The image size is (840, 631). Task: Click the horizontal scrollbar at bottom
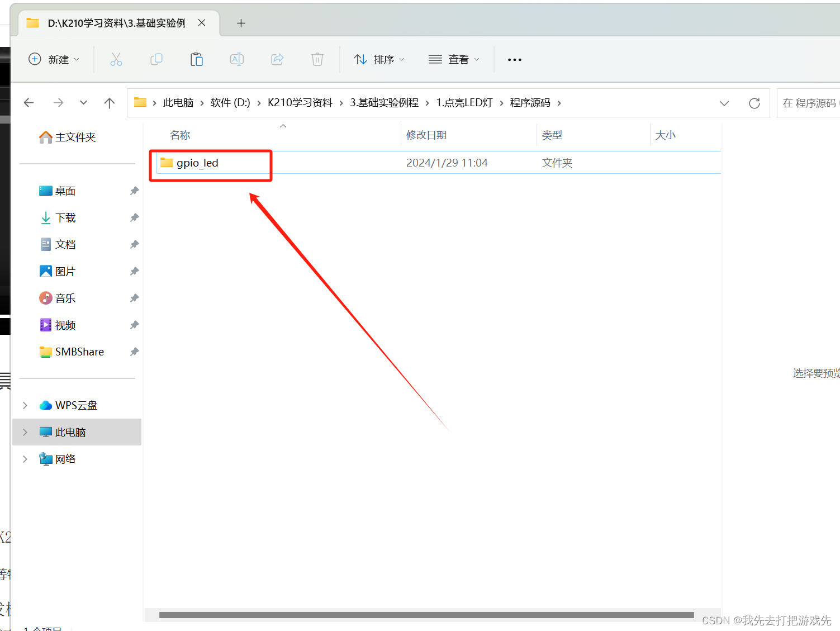click(x=426, y=615)
